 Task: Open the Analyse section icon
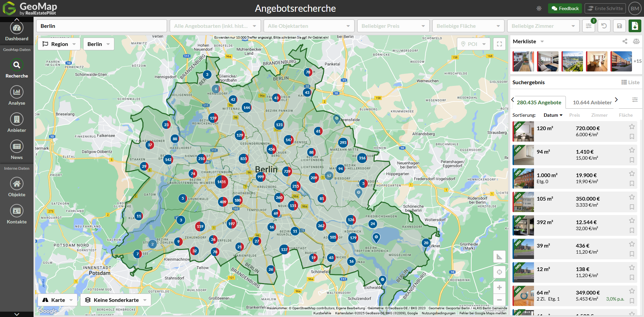pyautogui.click(x=16, y=92)
